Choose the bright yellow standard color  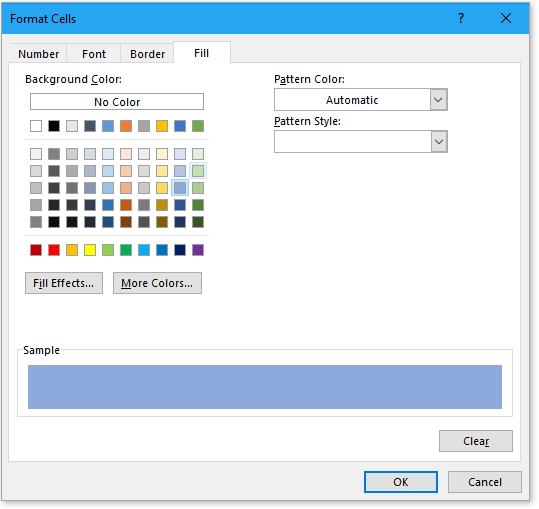90,250
